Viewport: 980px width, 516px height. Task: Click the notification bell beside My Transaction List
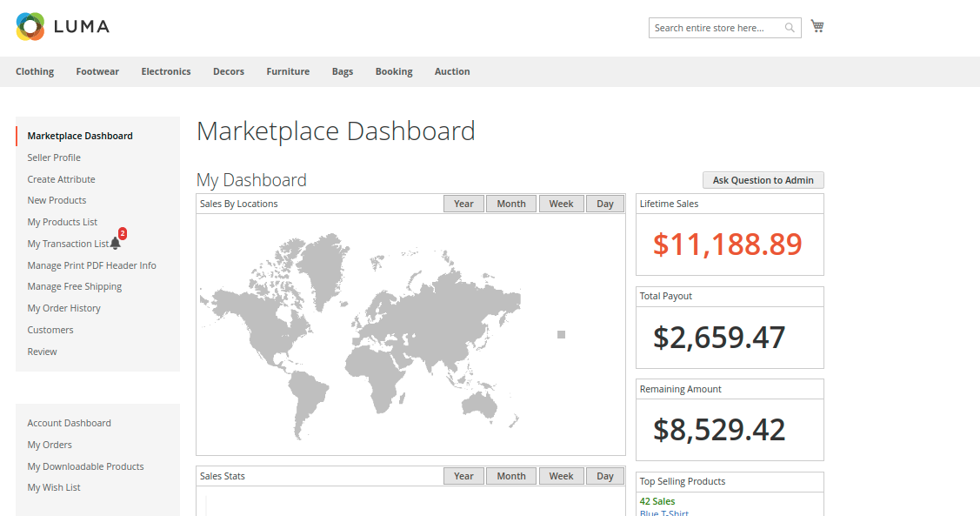point(116,245)
